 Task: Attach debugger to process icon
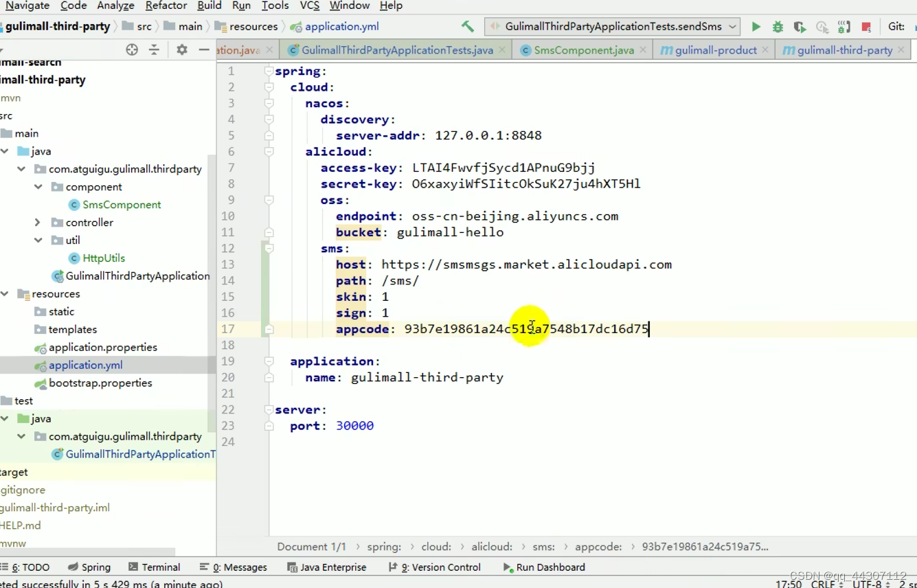[844, 26]
